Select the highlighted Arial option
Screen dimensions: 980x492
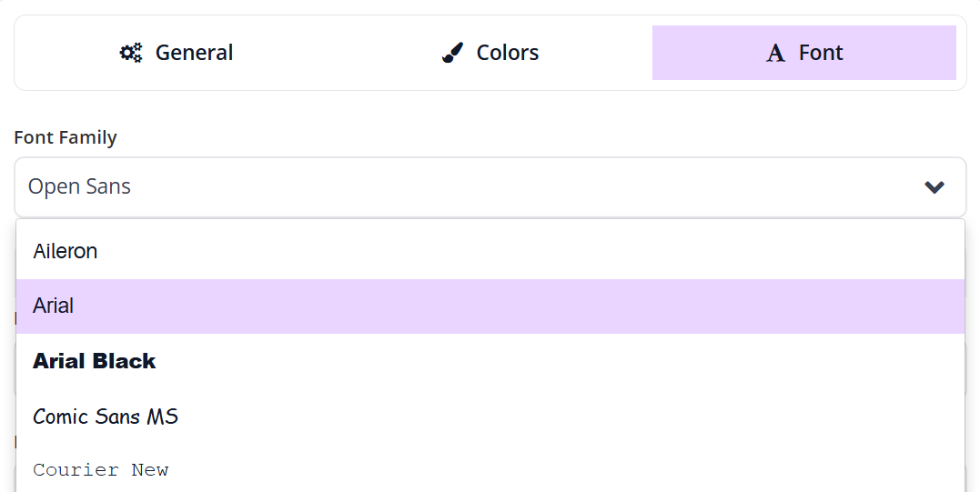point(54,306)
